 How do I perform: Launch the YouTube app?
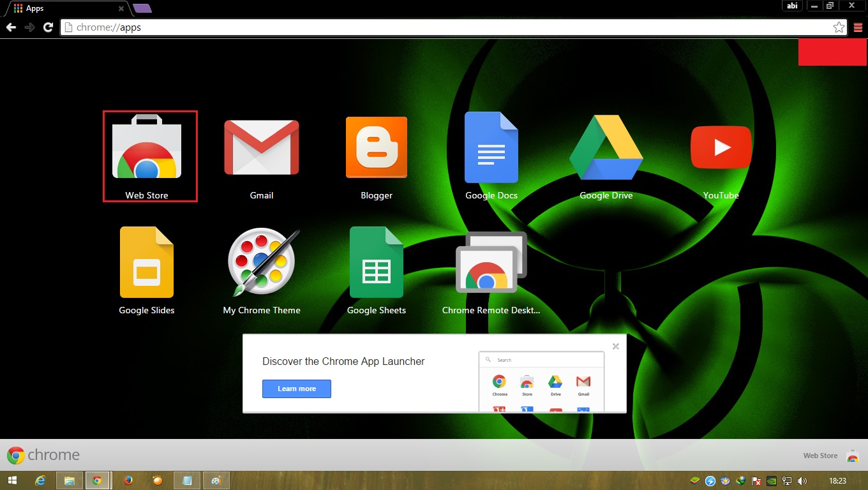pos(721,156)
